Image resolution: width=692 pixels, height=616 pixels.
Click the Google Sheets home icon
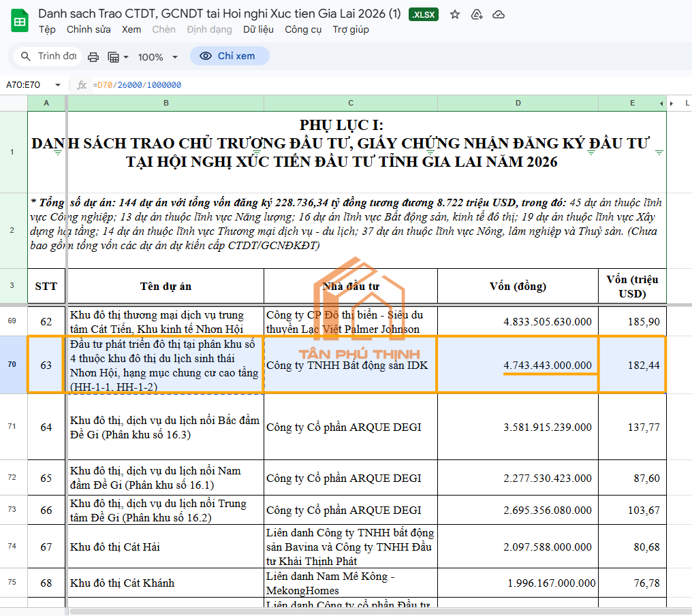click(x=20, y=20)
